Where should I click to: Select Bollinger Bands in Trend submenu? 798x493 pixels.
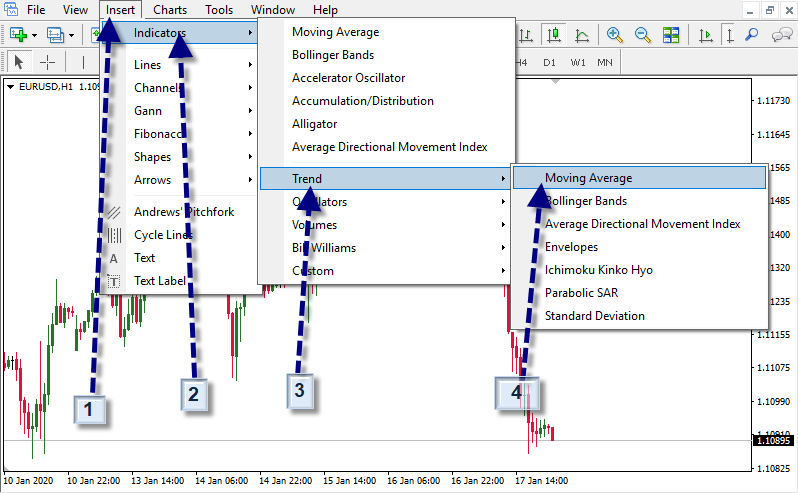coord(639,200)
